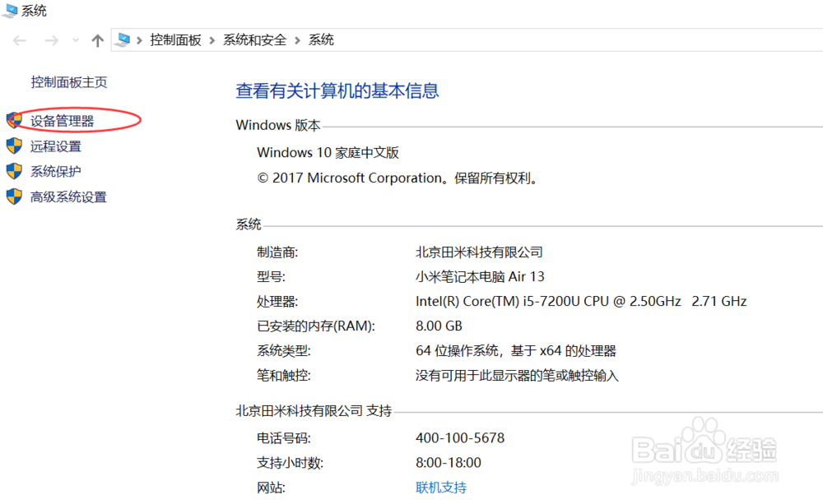The height and width of the screenshot is (504, 823).
Task: Open 远程设置 link
Action: [56, 146]
